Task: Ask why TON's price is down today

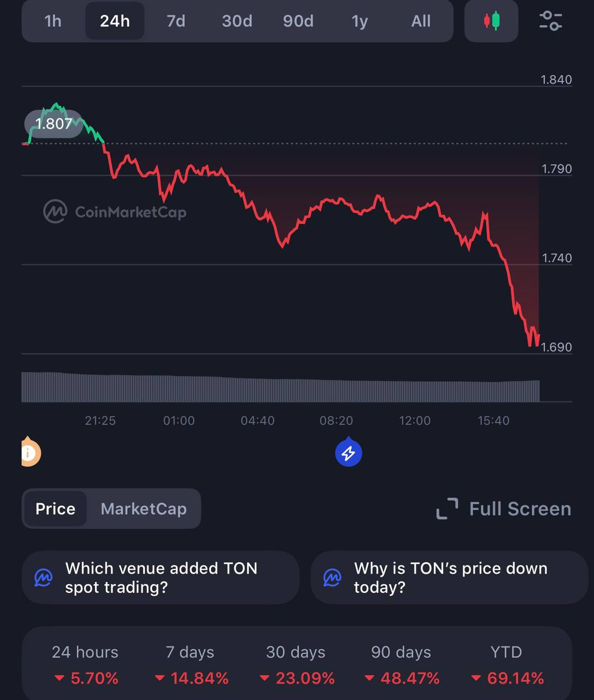Action: 450,577
